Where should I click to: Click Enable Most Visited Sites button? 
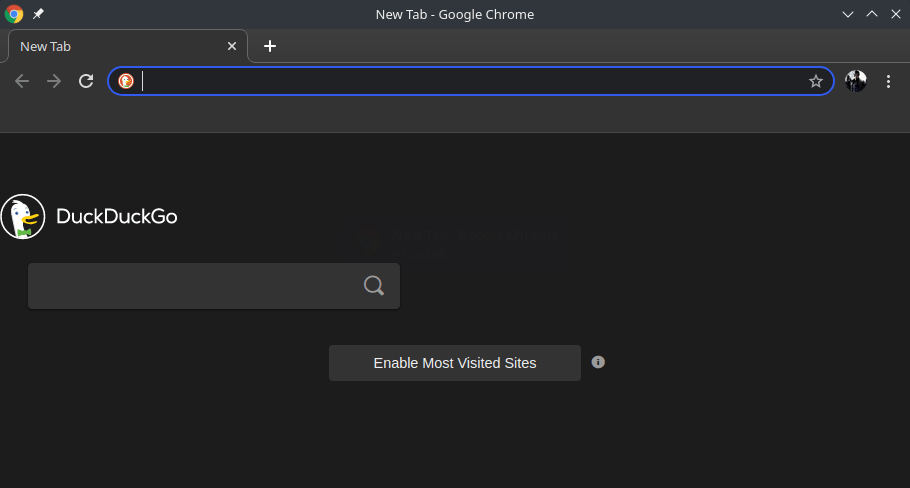click(x=454, y=363)
